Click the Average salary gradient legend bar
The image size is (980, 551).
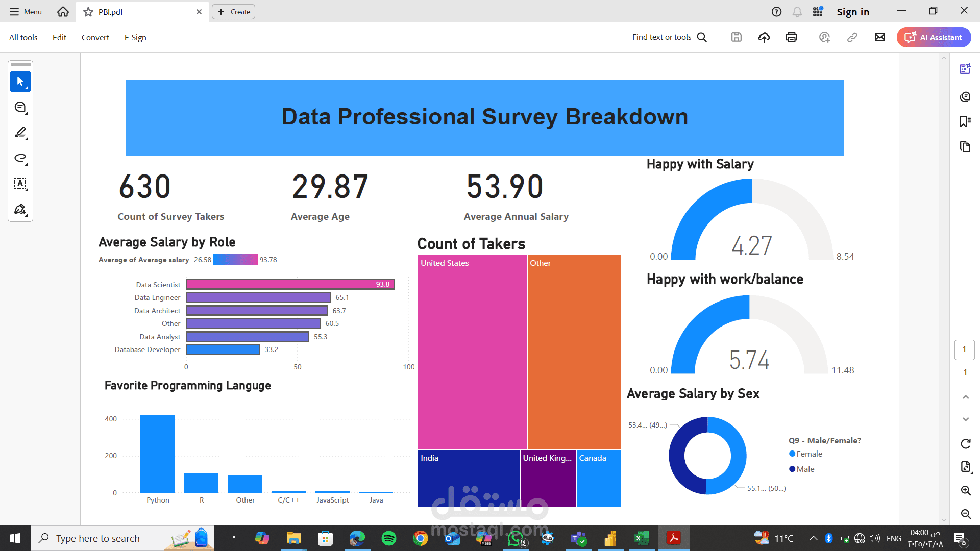pos(235,260)
